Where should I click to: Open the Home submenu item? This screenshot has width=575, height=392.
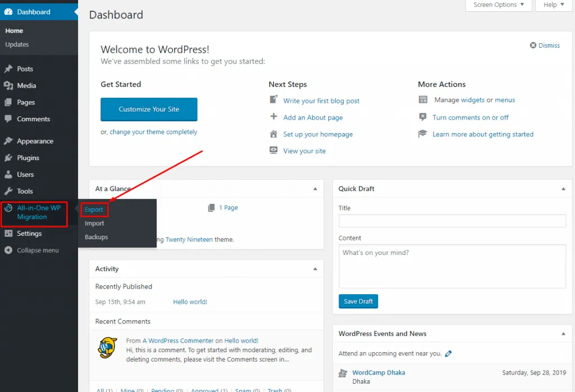point(14,31)
